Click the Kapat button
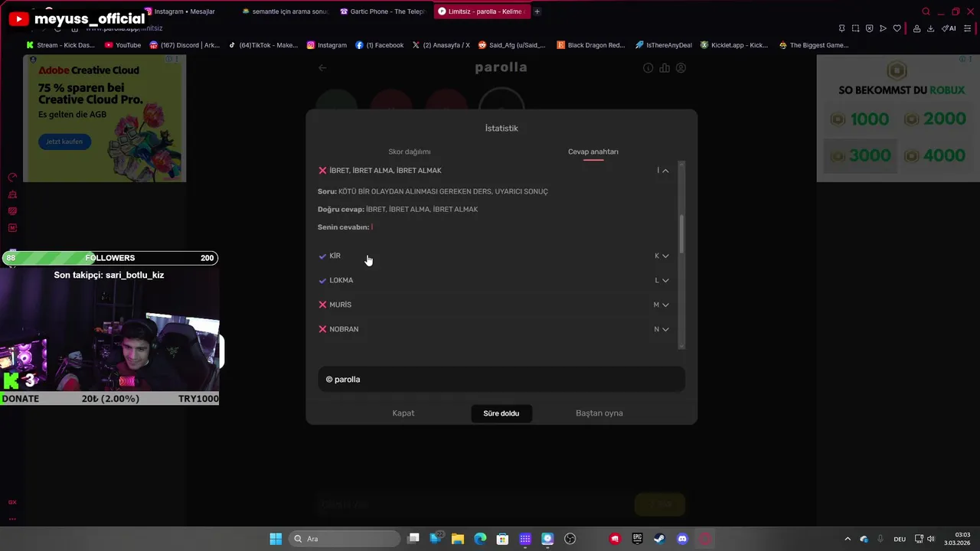This screenshot has height=551, width=980. [403, 413]
